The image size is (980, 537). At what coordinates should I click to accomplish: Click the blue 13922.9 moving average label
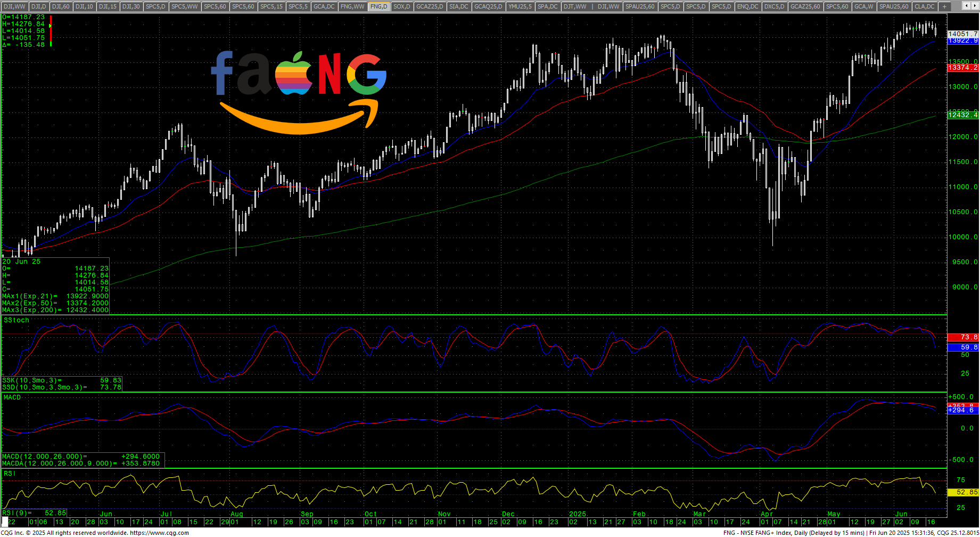(963, 40)
